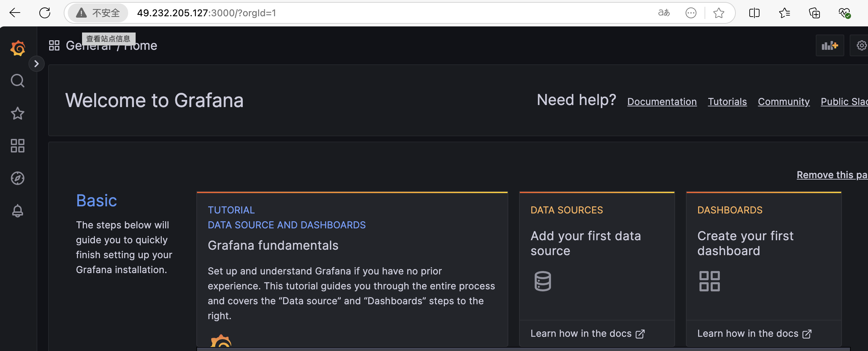868x351 pixels.
Task: Go back using browser back arrow
Action: 15,13
